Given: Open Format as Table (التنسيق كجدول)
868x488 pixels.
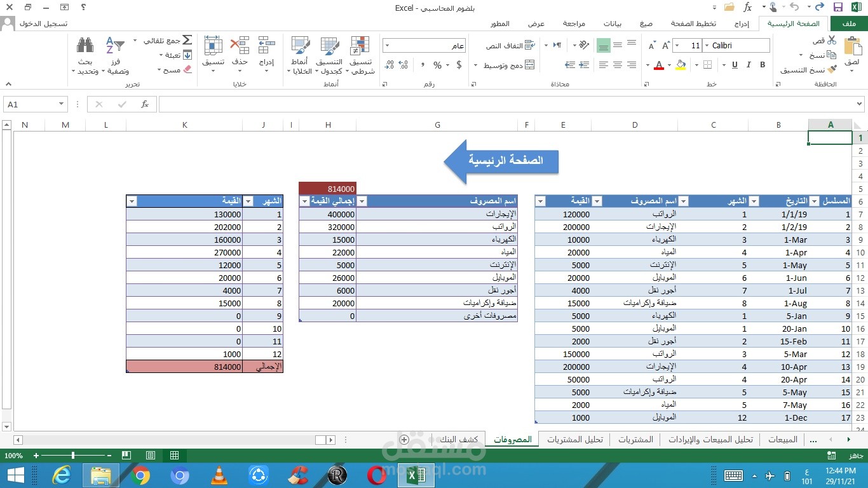Looking at the screenshot, I should 329,55.
